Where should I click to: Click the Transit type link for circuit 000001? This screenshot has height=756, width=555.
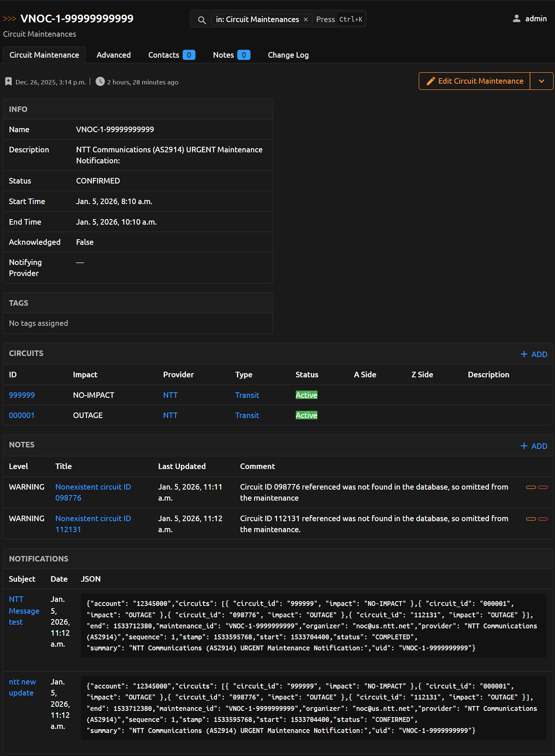[x=247, y=415]
